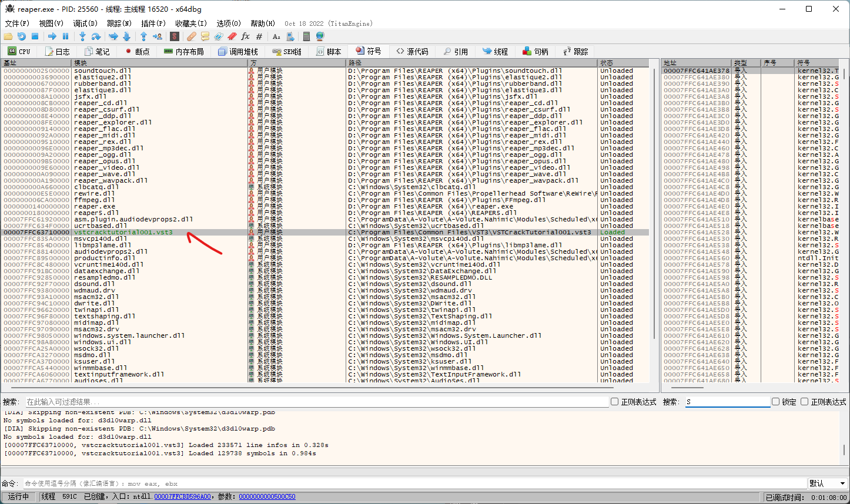This screenshot has width=850, height=504.
Task: Switch to the 内存布局 memory map tab
Action: (184, 52)
